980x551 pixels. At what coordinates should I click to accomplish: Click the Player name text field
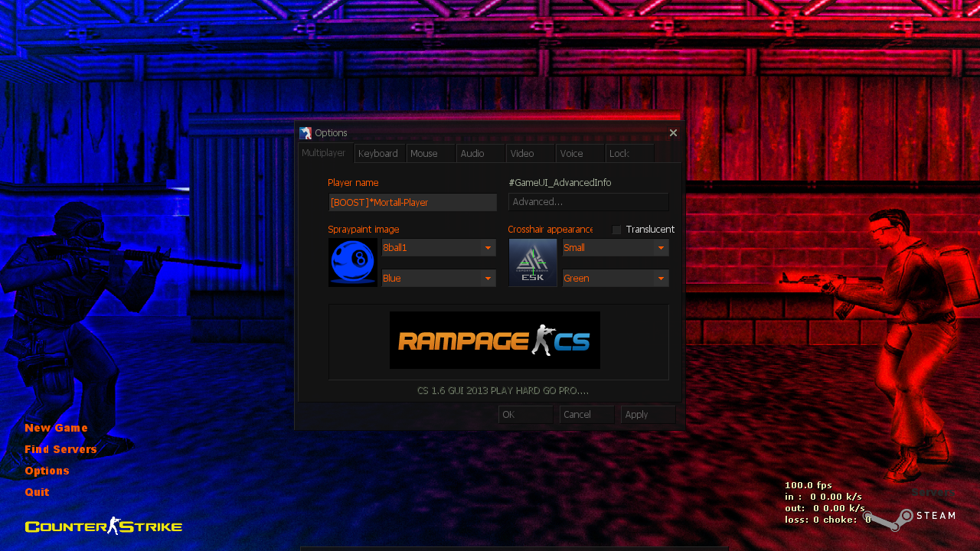click(x=413, y=202)
